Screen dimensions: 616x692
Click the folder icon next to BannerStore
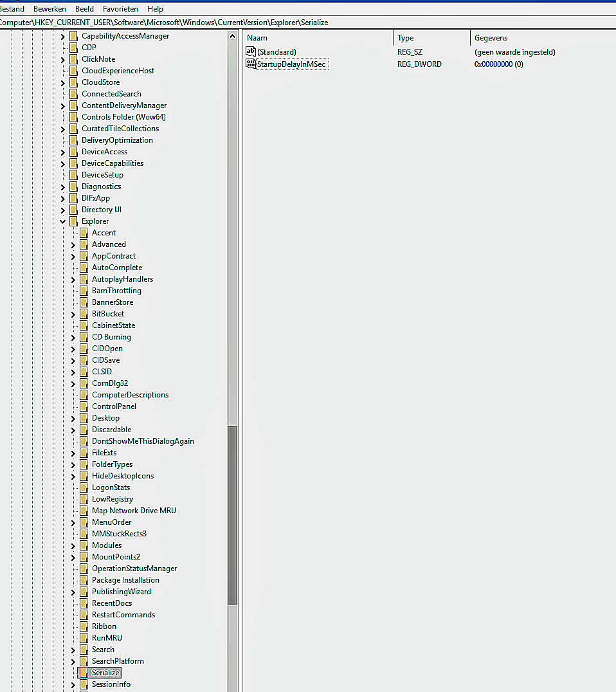[x=84, y=302]
